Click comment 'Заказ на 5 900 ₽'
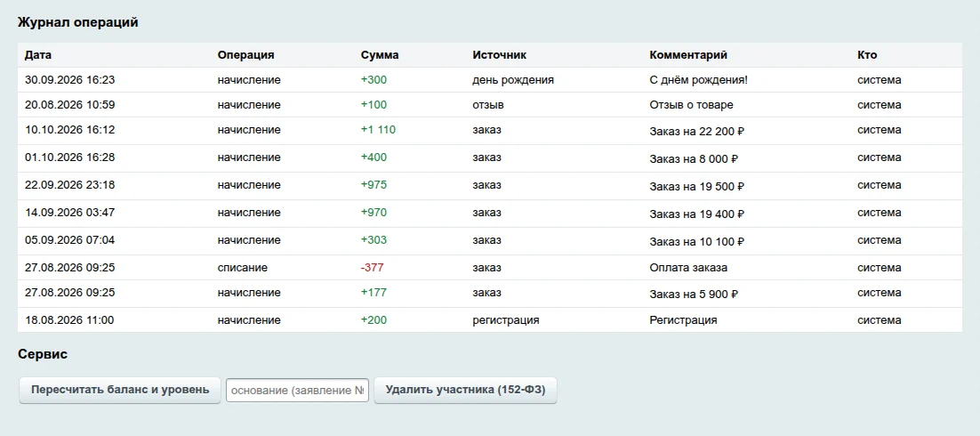The width and height of the screenshot is (980, 436). tap(694, 295)
